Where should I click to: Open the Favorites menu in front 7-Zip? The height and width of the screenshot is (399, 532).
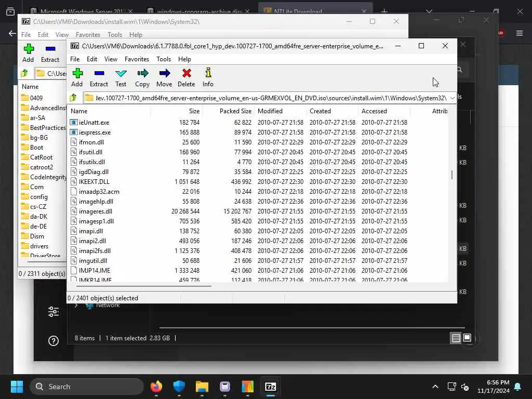[137, 59]
